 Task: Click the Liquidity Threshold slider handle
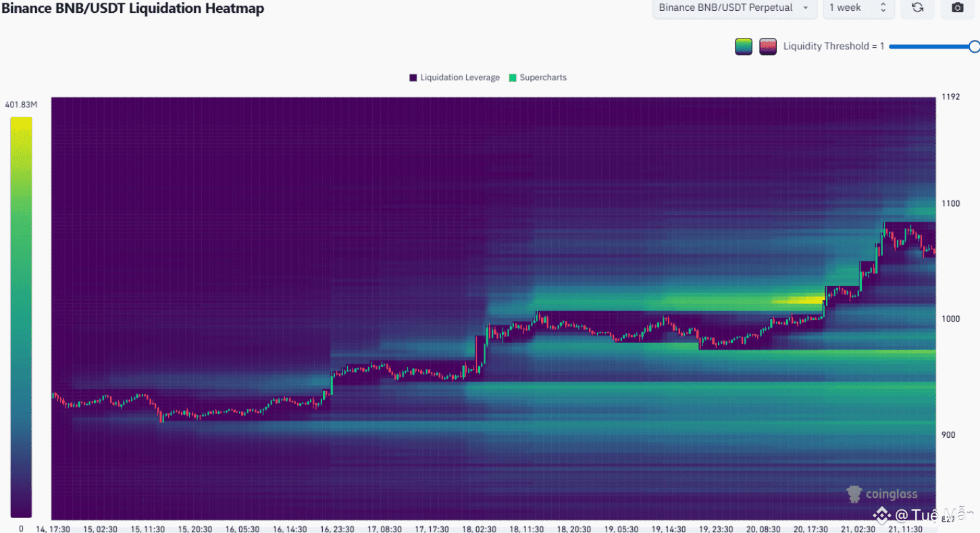[974, 47]
